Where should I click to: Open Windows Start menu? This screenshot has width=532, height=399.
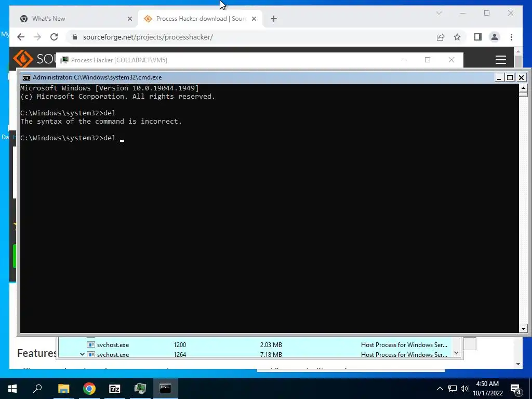(x=12, y=389)
